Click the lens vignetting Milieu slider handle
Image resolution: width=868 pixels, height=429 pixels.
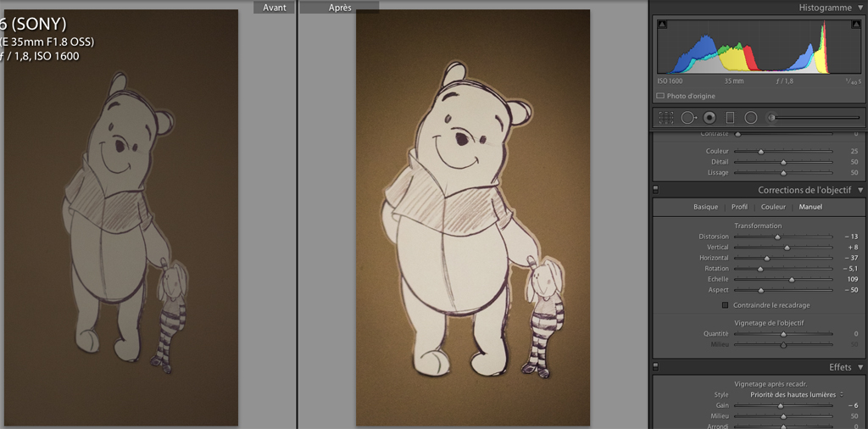click(x=783, y=345)
